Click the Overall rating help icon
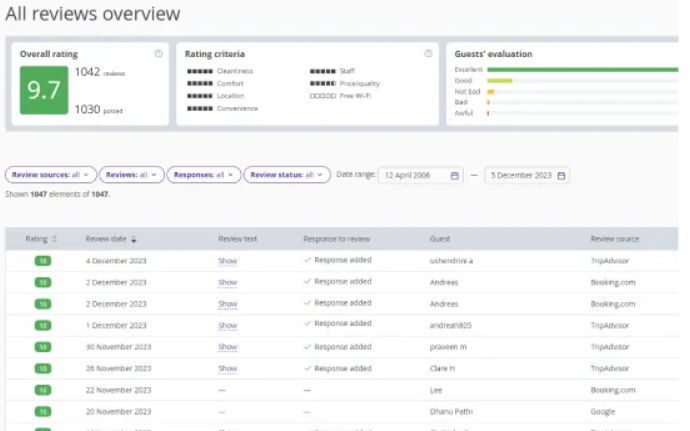690x431 pixels. point(159,54)
